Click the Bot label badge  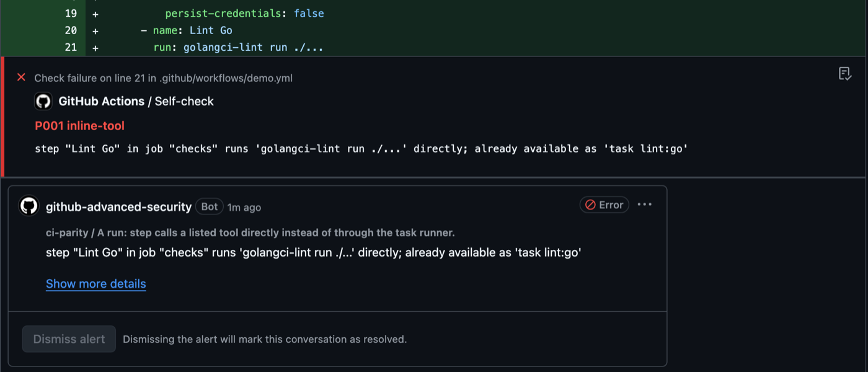pos(210,206)
